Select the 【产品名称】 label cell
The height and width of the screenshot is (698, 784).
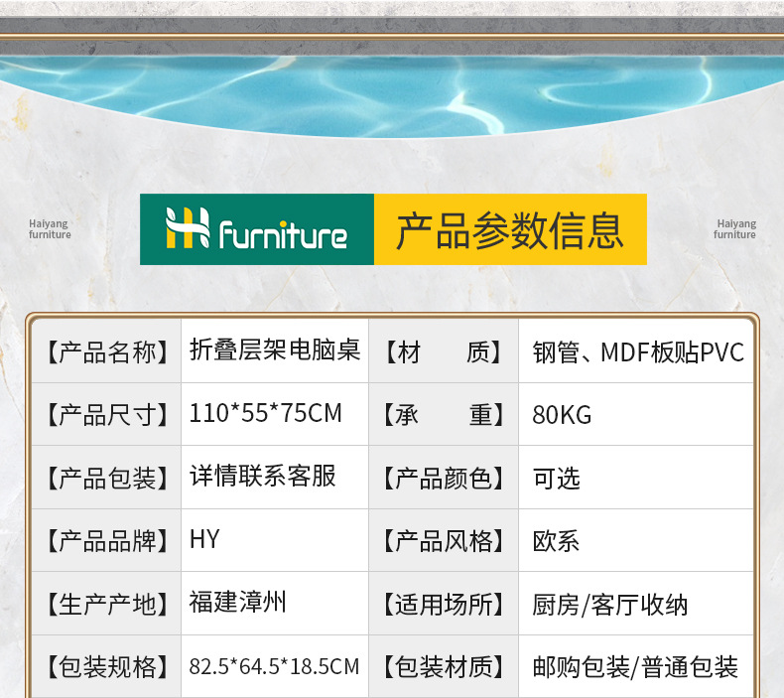coord(106,351)
